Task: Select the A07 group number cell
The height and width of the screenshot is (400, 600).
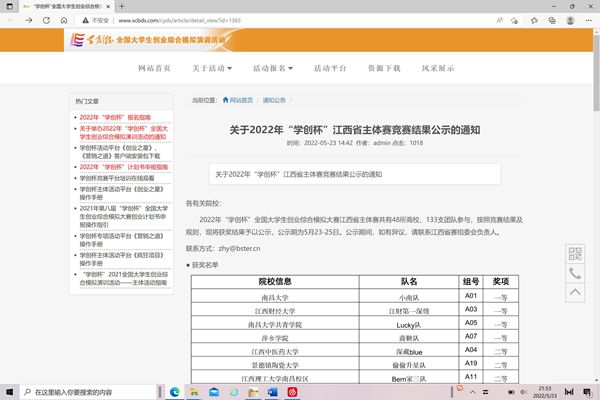Action: click(x=471, y=336)
